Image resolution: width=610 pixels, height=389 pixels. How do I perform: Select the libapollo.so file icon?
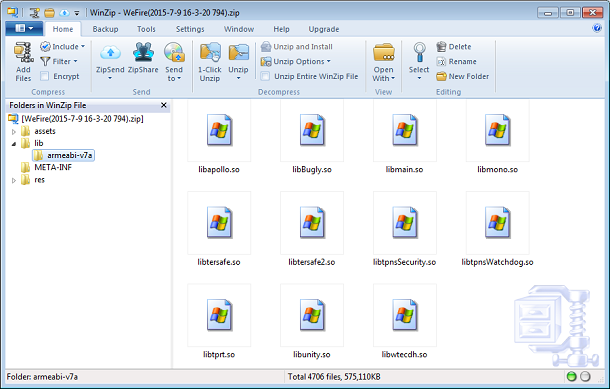coord(219,130)
